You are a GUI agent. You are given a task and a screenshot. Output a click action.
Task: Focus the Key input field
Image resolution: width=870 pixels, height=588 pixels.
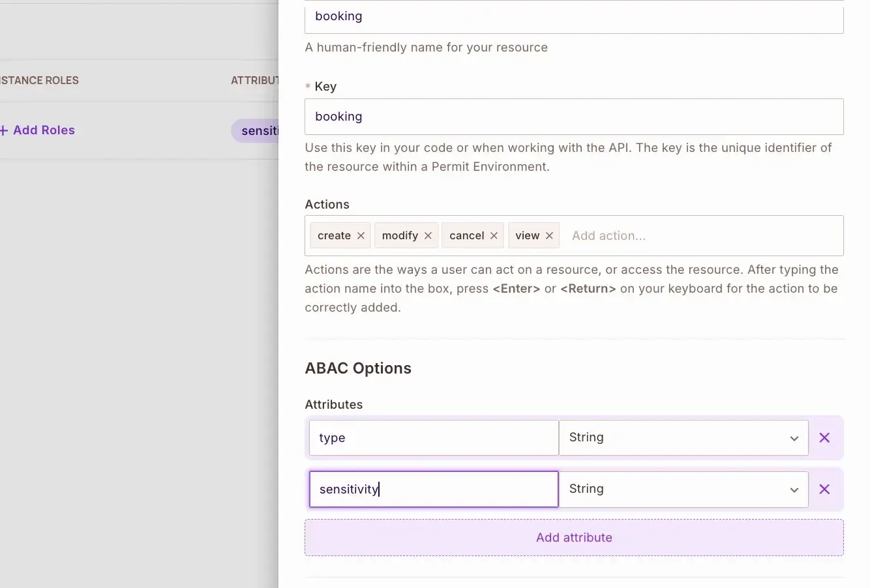coord(574,117)
